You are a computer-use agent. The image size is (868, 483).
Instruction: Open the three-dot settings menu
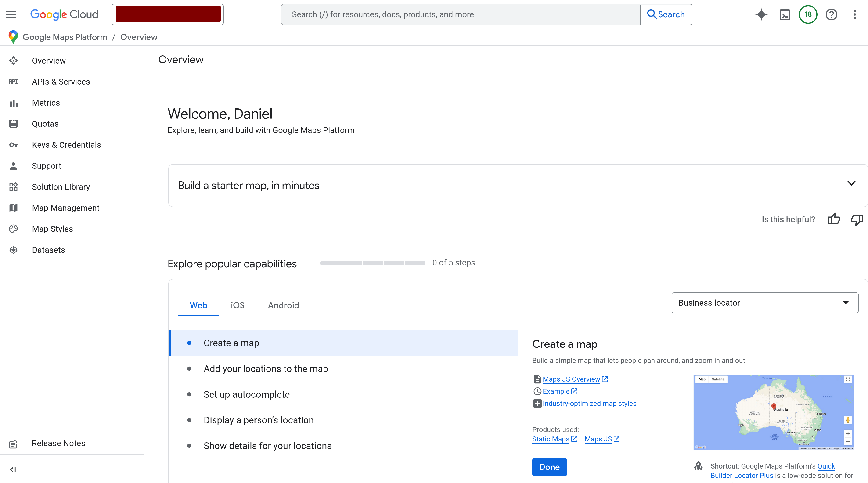tap(854, 14)
